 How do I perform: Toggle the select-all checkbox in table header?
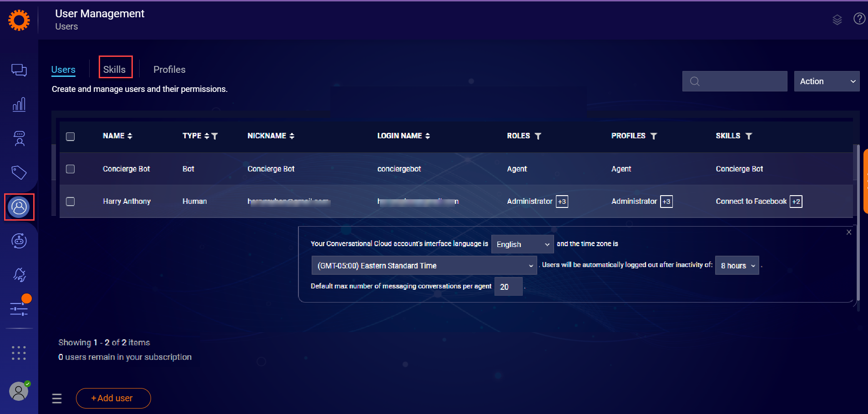[x=70, y=136]
